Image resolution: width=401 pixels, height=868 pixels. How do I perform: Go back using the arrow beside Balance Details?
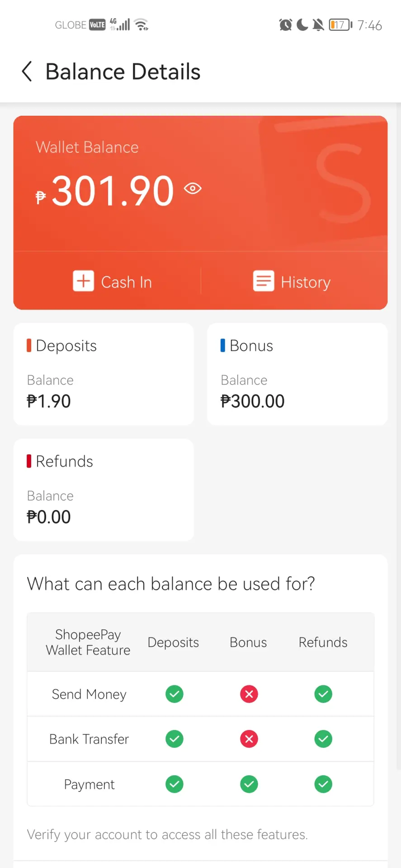[x=27, y=71]
